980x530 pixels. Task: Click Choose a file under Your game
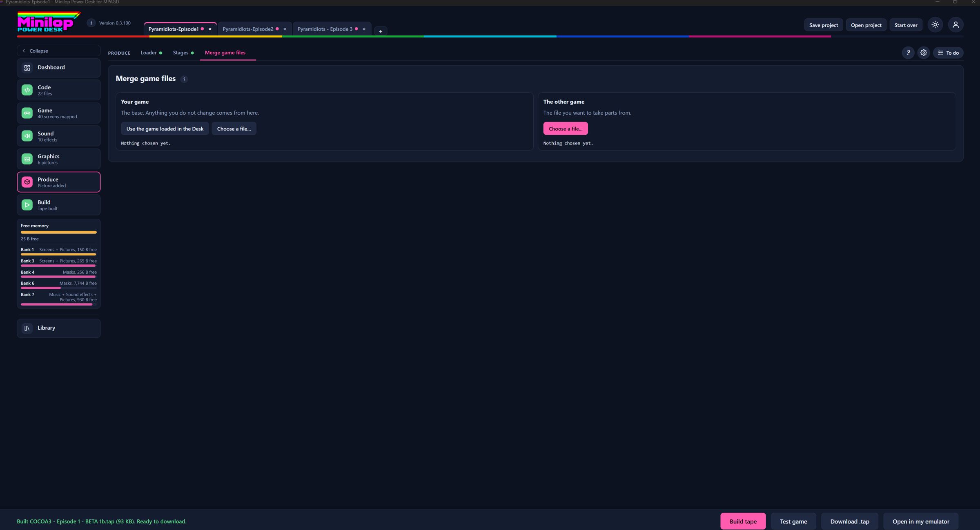[234, 129]
